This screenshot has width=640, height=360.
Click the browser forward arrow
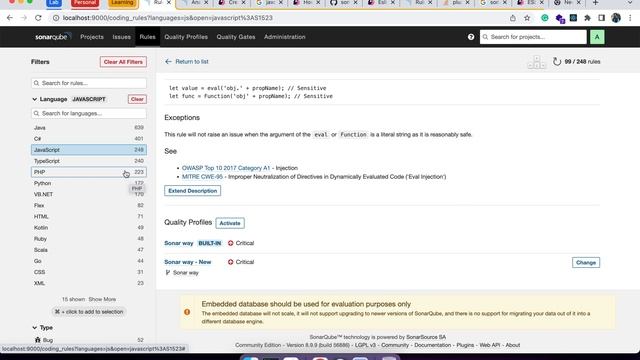coord(24,18)
